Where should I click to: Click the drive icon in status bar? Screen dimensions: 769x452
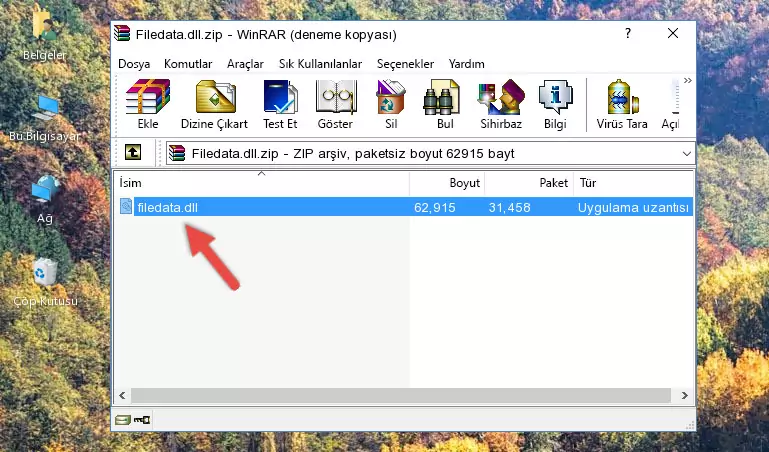(x=123, y=420)
